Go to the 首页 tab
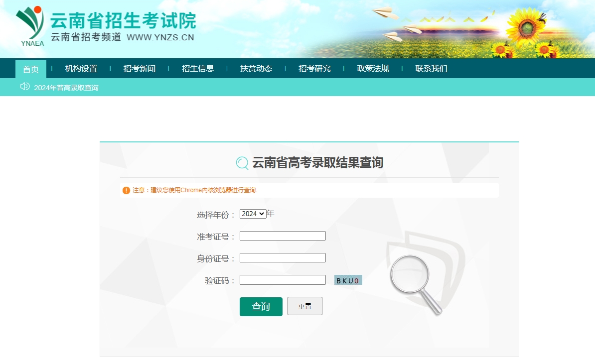 click(x=31, y=69)
